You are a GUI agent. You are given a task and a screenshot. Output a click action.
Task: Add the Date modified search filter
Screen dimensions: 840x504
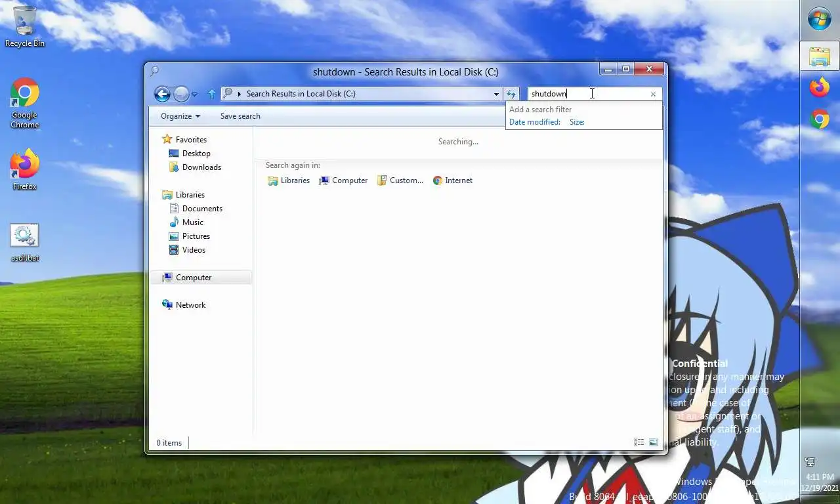pos(535,122)
